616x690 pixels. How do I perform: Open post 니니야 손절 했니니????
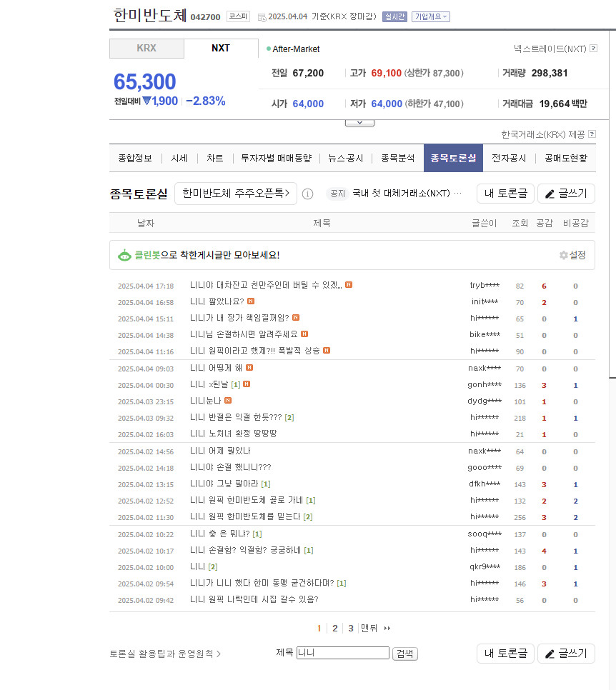[231, 467]
